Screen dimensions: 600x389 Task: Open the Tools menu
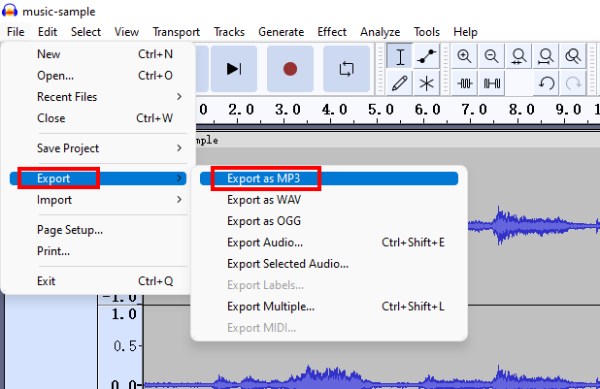[x=427, y=32]
